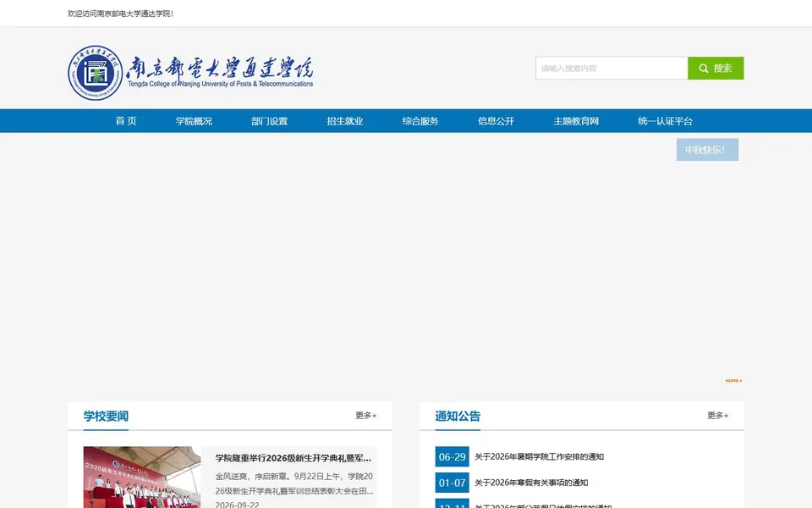Screen dimensions: 812x508
Task: Select the 学校要闻 section heading
Action: pyautogui.click(x=107, y=417)
